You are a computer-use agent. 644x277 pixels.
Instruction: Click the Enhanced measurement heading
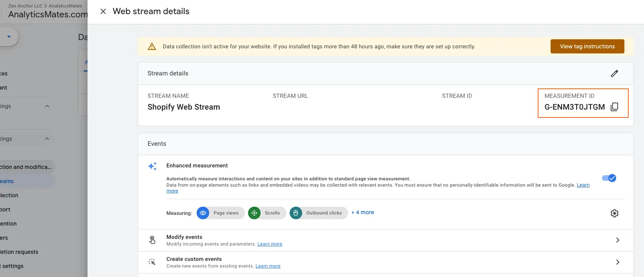click(x=197, y=165)
